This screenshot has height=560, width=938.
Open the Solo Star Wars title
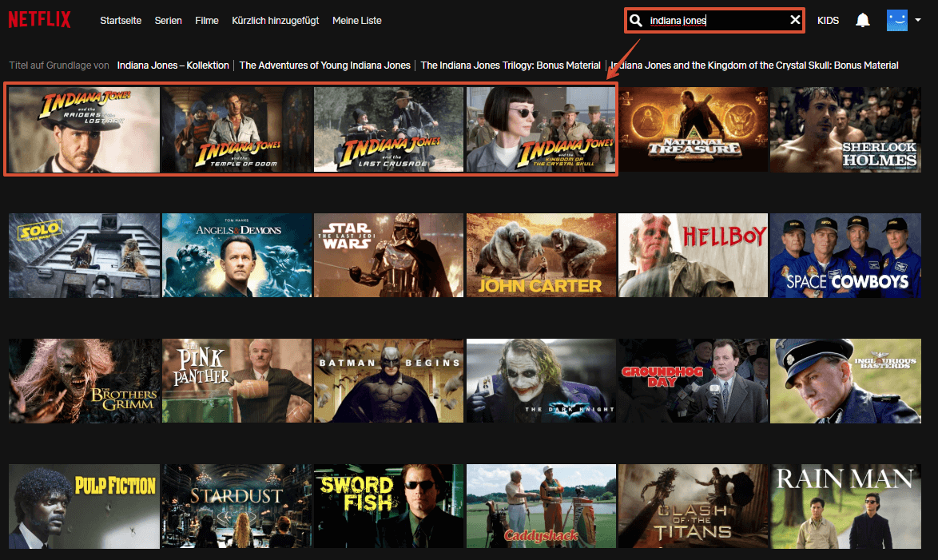click(85, 256)
